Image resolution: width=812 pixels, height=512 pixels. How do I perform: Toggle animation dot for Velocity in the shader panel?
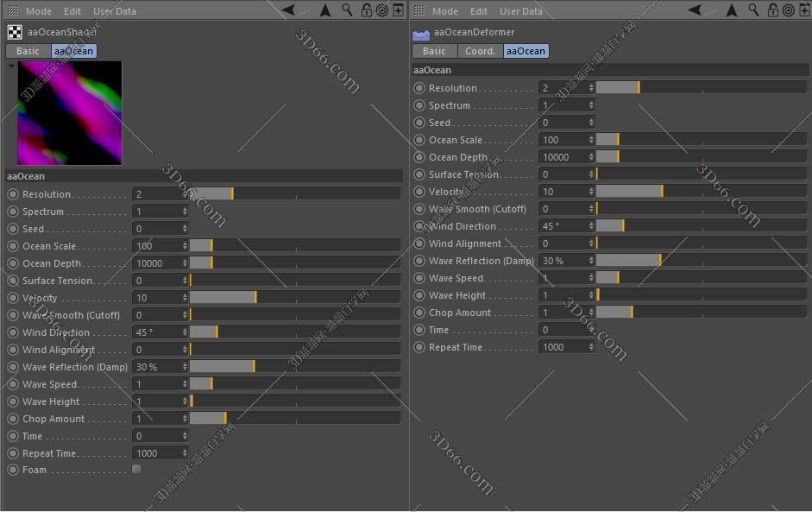coord(13,298)
